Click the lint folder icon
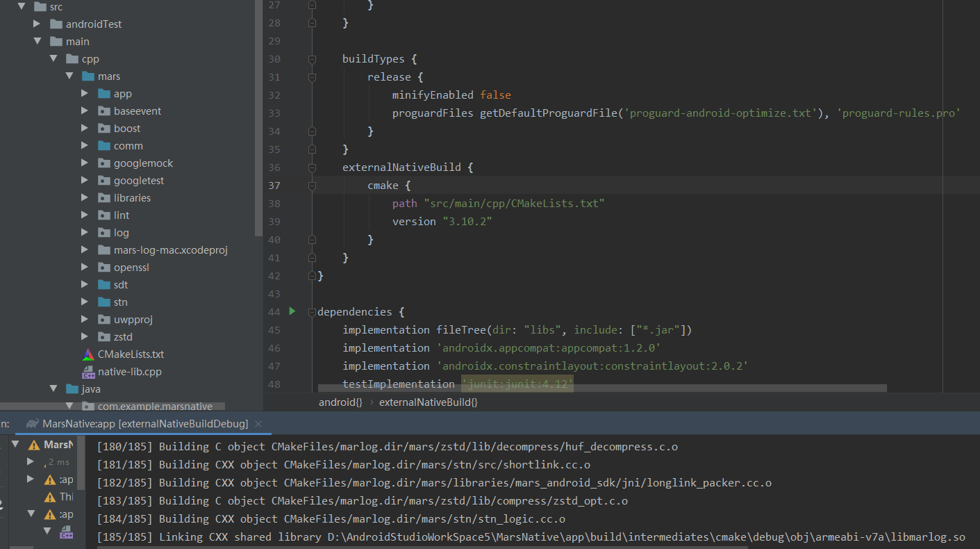980x549 pixels. (x=104, y=215)
